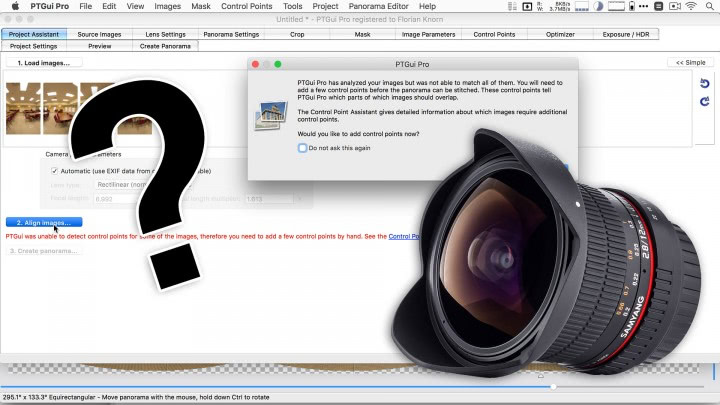Click the rotate clockwise arrow icon
Image resolution: width=720 pixels, height=405 pixels.
705,101
